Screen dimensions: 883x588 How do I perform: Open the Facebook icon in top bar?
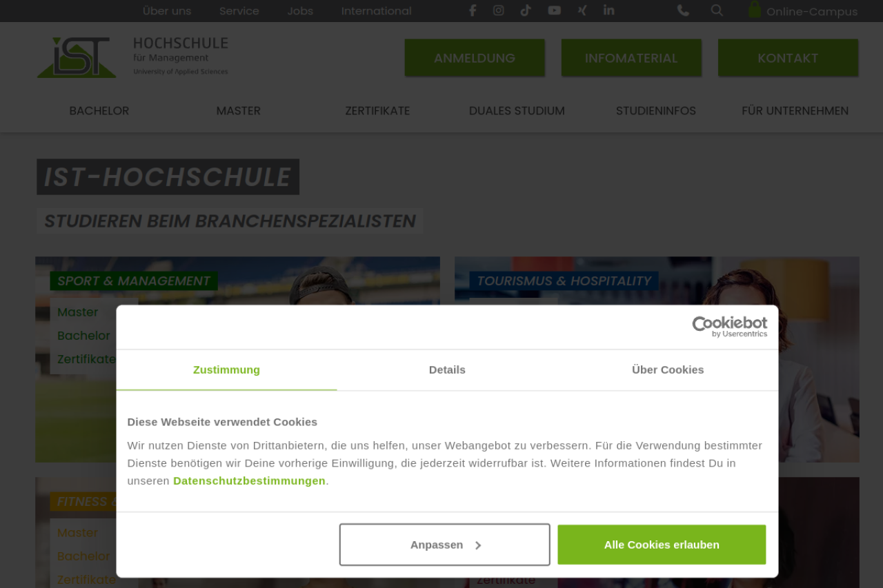473,10
